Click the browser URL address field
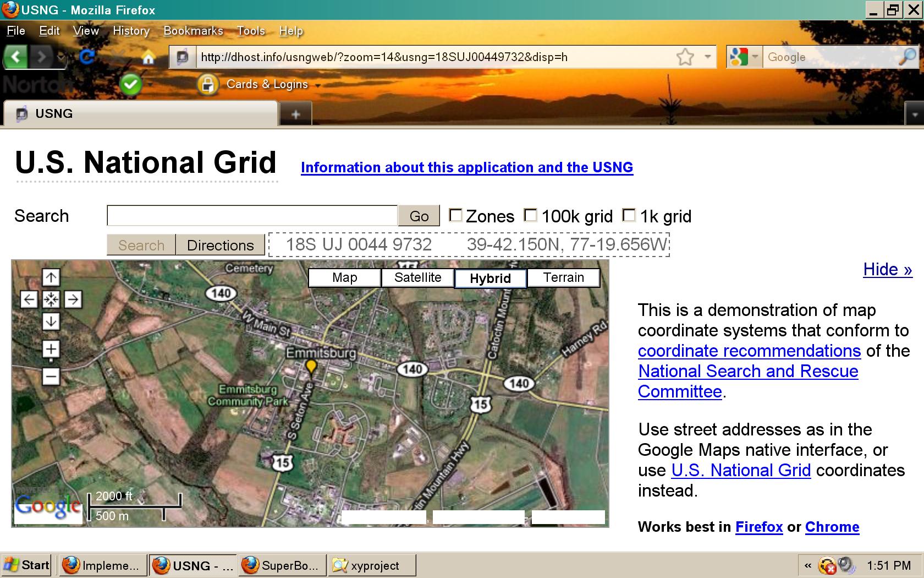 (x=435, y=57)
